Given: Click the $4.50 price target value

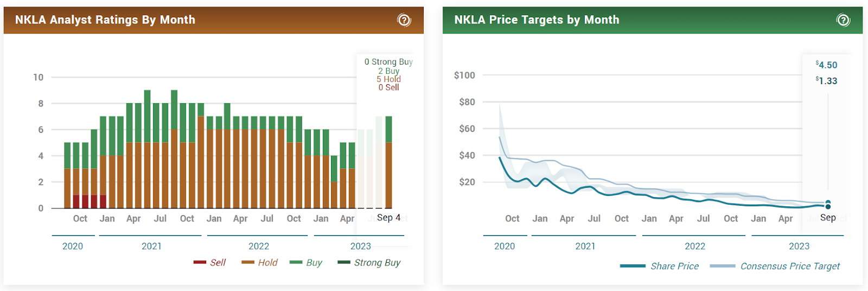Looking at the screenshot, I should [826, 65].
